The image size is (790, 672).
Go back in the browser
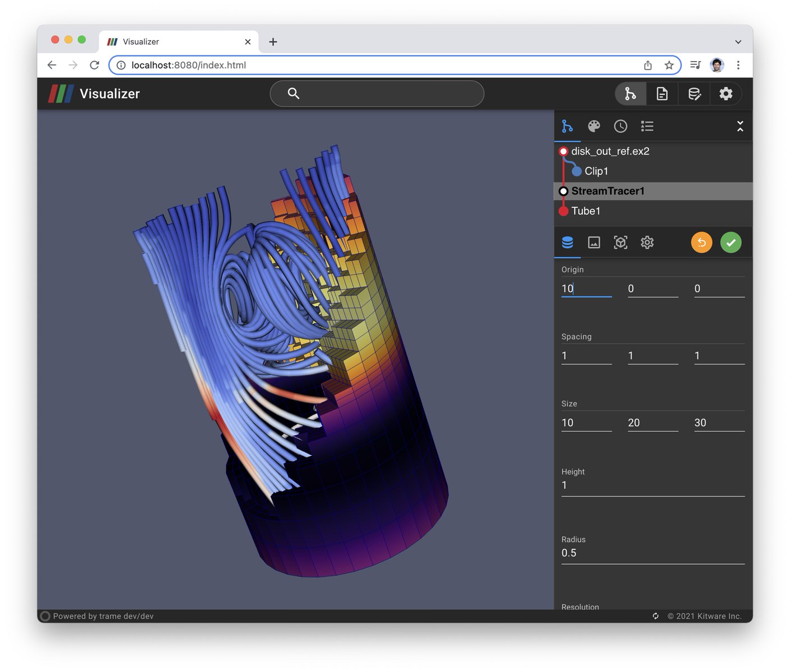[x=52, y=65]
